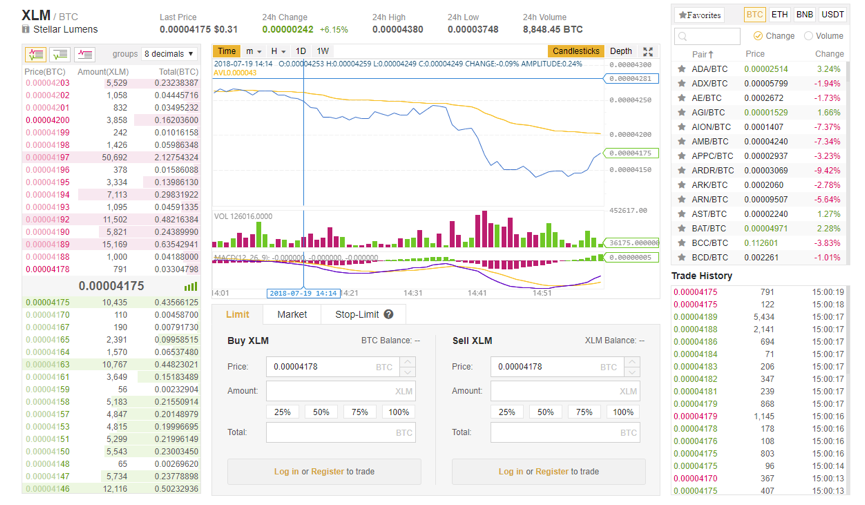Viewport: 865px width, 505px height.
Task: Favorite the APPC/BTC pair star
Action: (x=682, y=156)
